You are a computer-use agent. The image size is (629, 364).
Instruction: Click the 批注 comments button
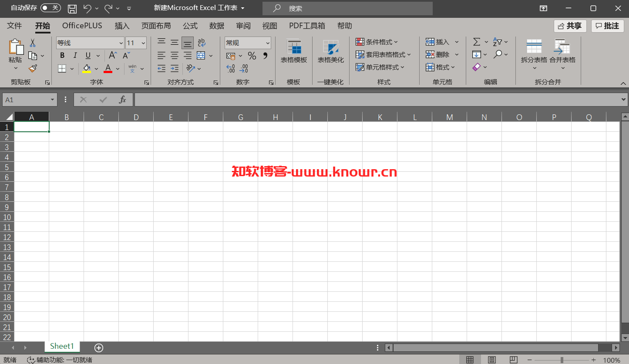pyautogui.click(x=608, y=26)
